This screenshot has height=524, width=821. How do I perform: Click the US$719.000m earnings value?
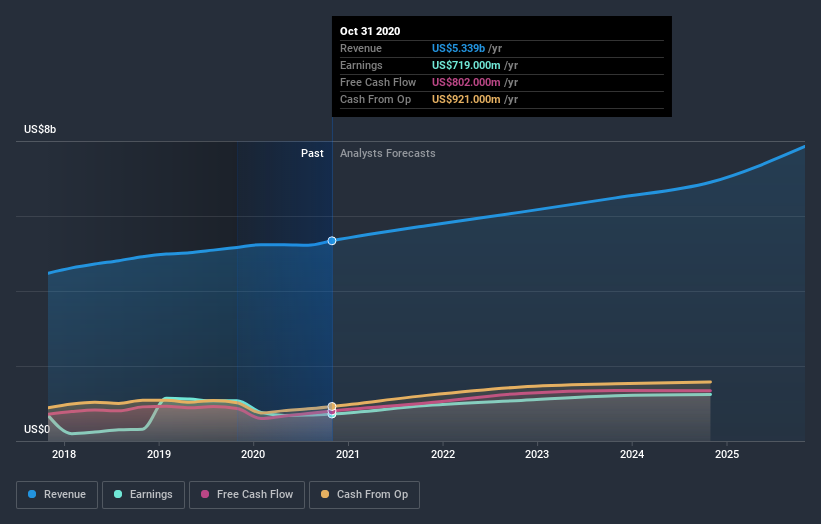(x=466, y=65)
